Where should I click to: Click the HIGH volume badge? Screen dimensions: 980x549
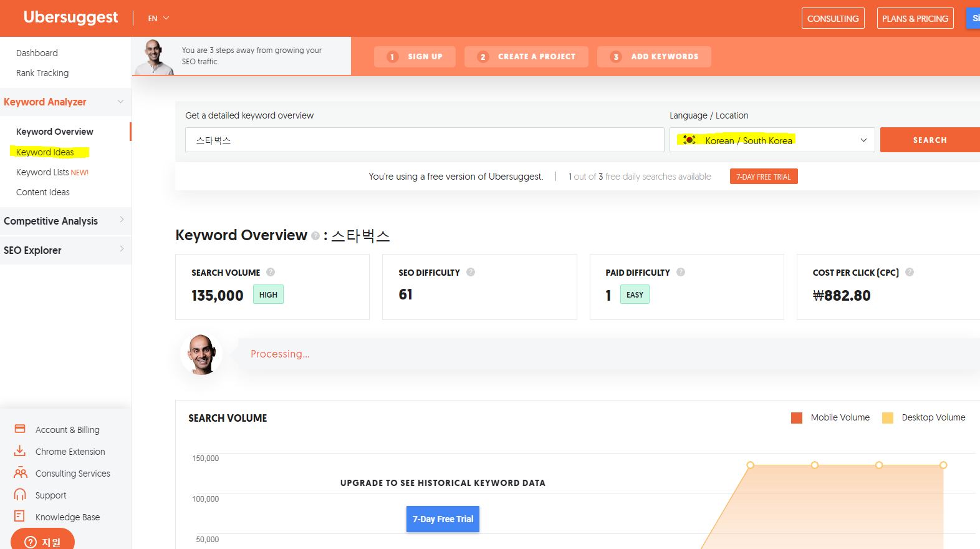coord(268,294)
